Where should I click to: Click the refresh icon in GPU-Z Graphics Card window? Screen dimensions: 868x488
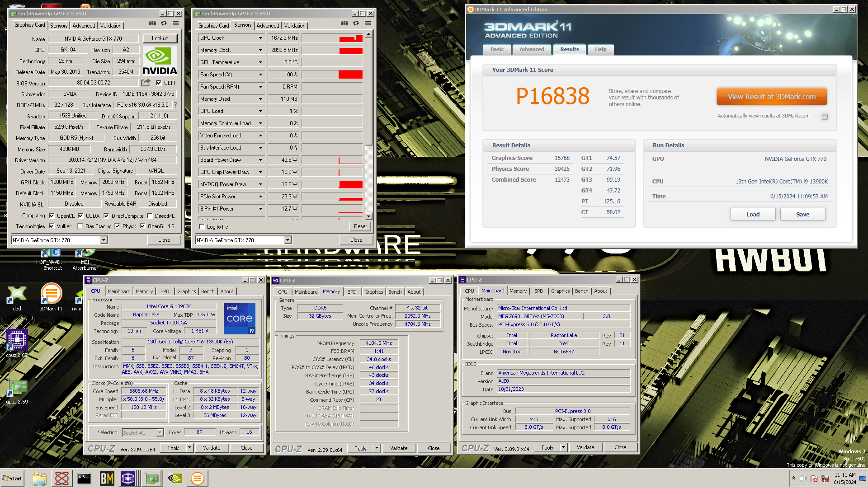164,23
